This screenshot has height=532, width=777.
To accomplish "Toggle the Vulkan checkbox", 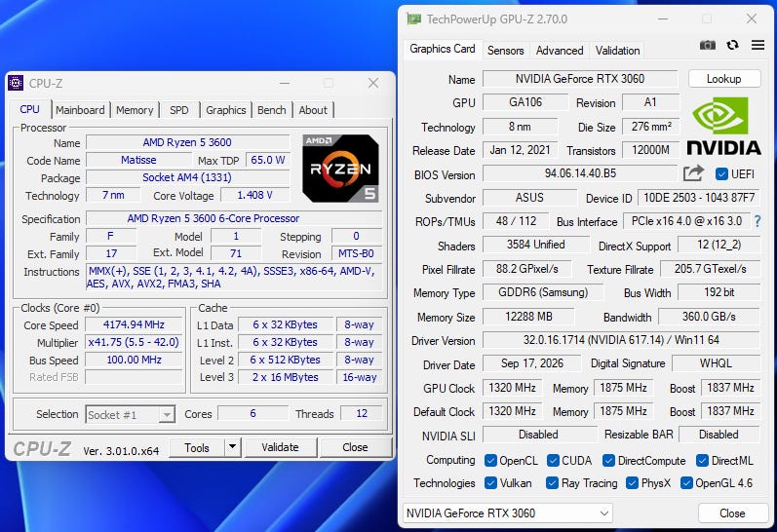I will click(x=490, y=483).
